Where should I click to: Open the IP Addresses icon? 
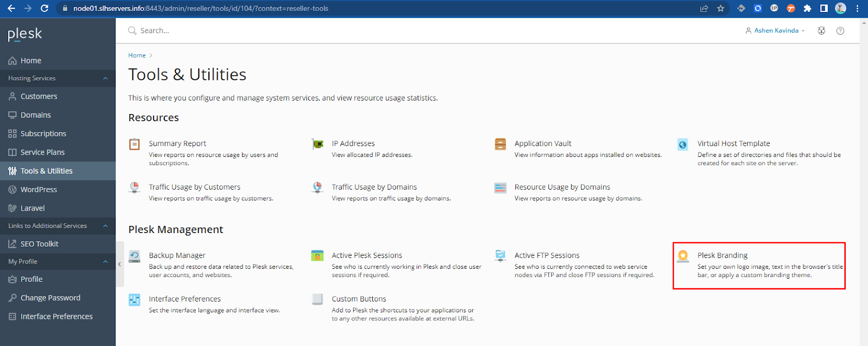click(317, 144)
